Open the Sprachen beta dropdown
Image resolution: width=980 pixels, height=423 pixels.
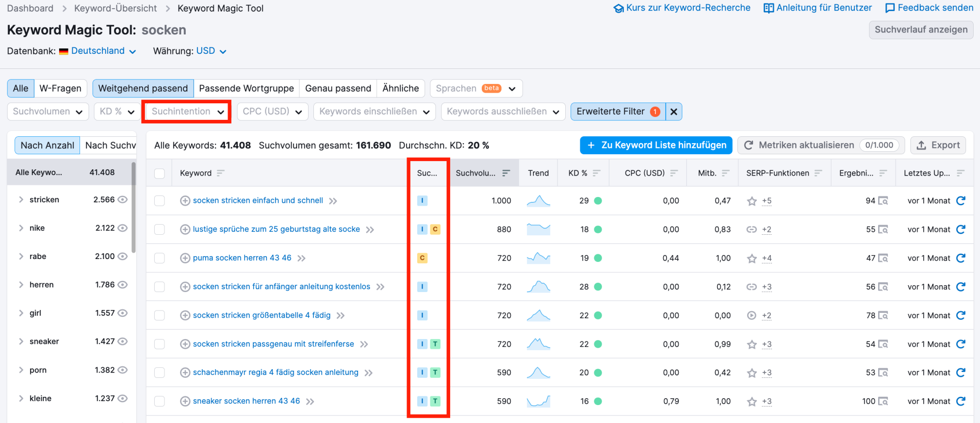476,88
